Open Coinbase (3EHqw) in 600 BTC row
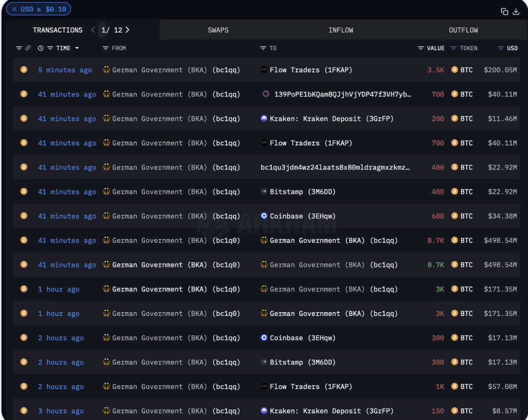528x420 pixels. [302, 216]
